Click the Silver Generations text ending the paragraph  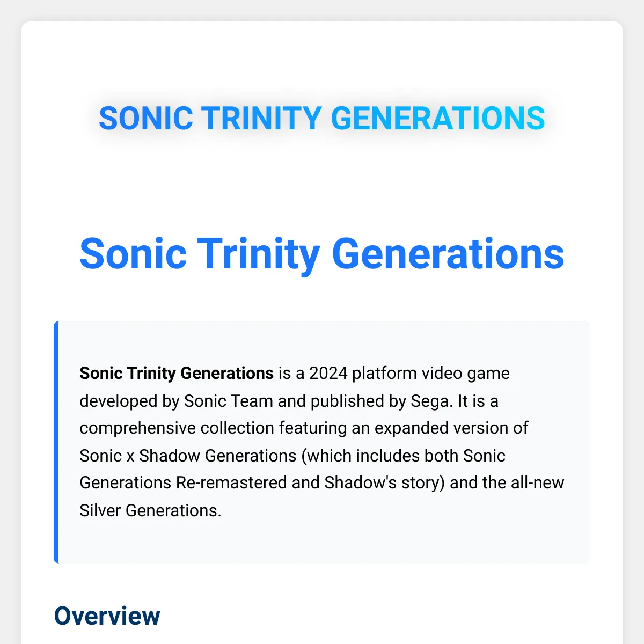(x=150, y=510)
